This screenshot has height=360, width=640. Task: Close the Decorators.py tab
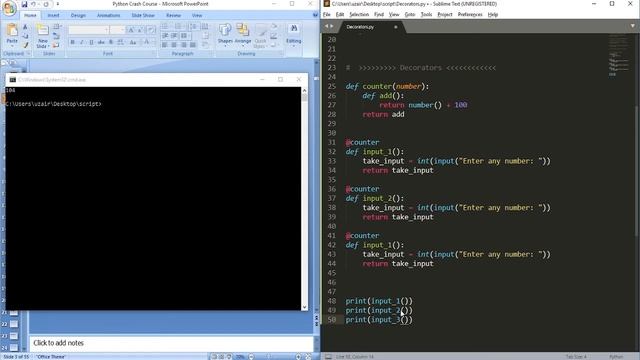pos(395,27)
